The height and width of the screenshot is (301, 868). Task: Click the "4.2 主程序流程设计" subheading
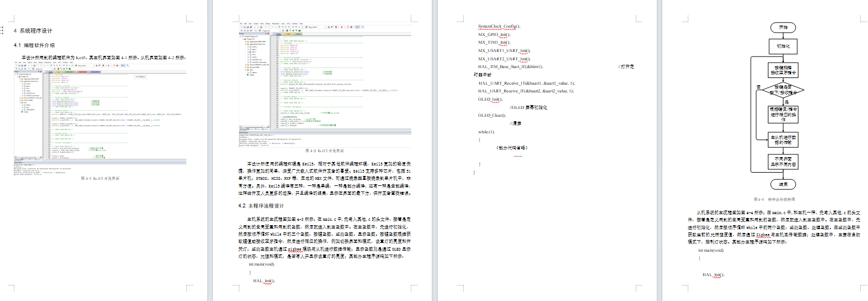click(x=261, y=206)
